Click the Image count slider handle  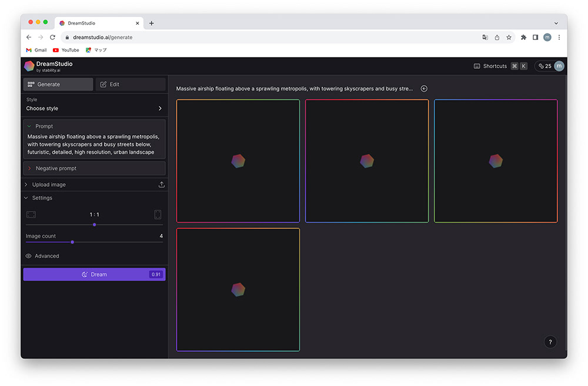pyautogui.click(x=72, y=242)
